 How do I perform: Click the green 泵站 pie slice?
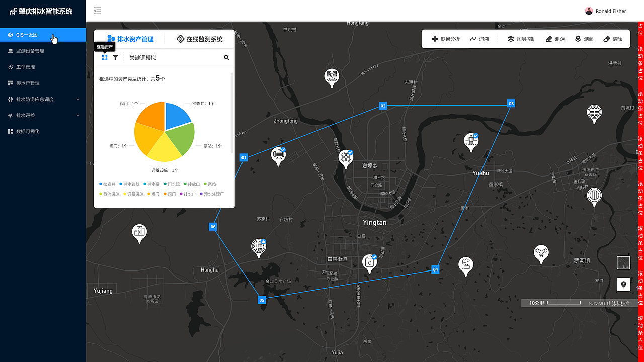click(183, 138)
